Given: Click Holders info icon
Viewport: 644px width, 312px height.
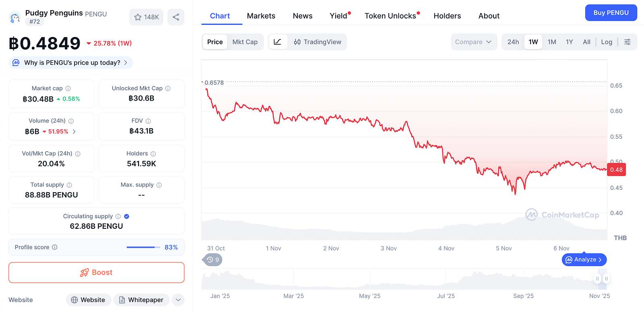Looking at the screenshot, I should pyautogui.click(x=153, y=154).
